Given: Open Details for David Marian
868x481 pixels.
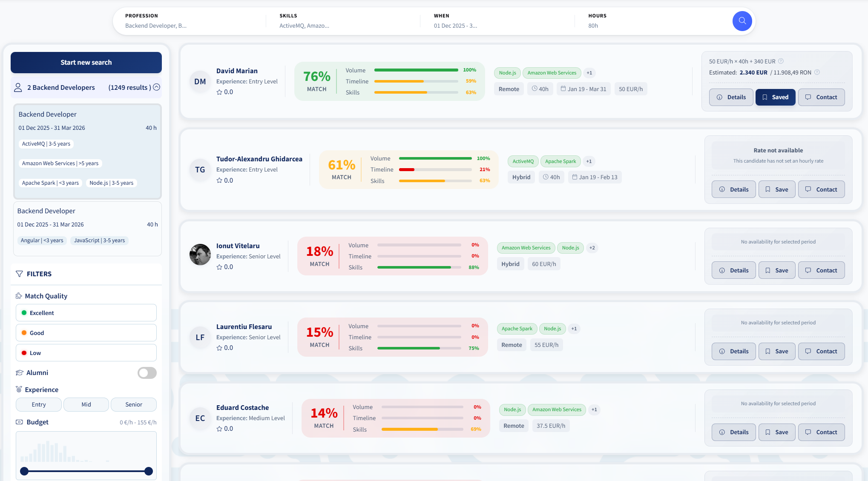Looking at the screenshot, I should 731,97.
